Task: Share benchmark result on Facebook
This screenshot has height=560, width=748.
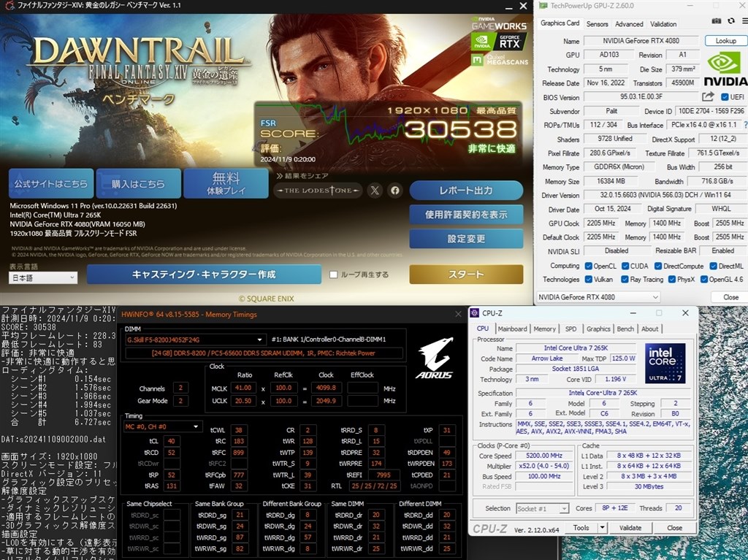Action: [394, 191]
